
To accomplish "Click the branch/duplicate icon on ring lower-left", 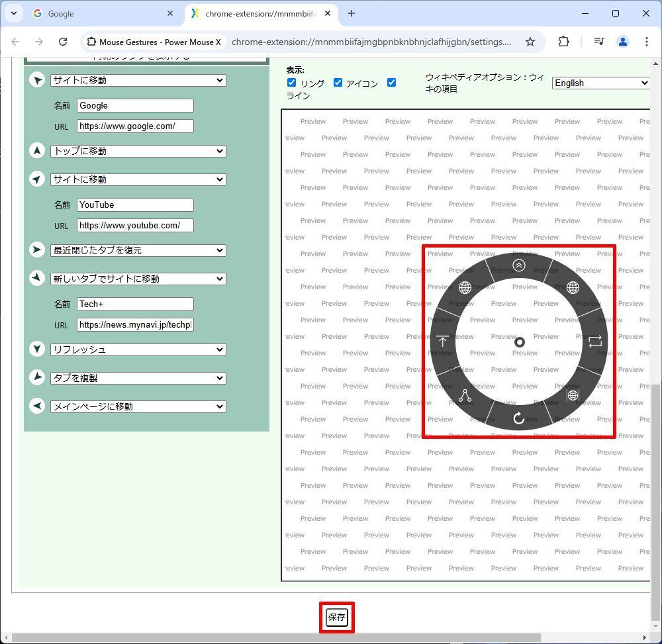I will 465,395.
